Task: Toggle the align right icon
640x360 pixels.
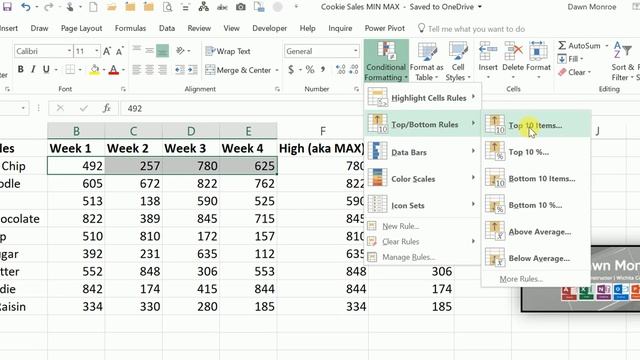Action: pos(162,70)
